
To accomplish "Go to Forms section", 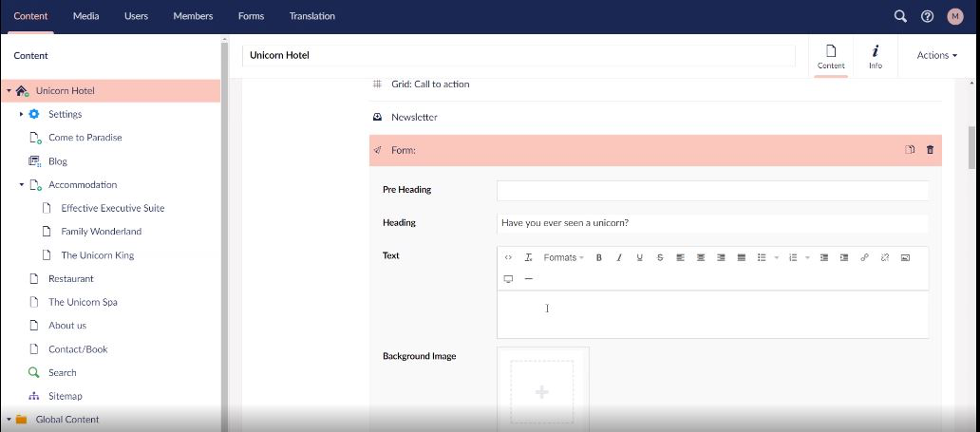I will [251, 16].
